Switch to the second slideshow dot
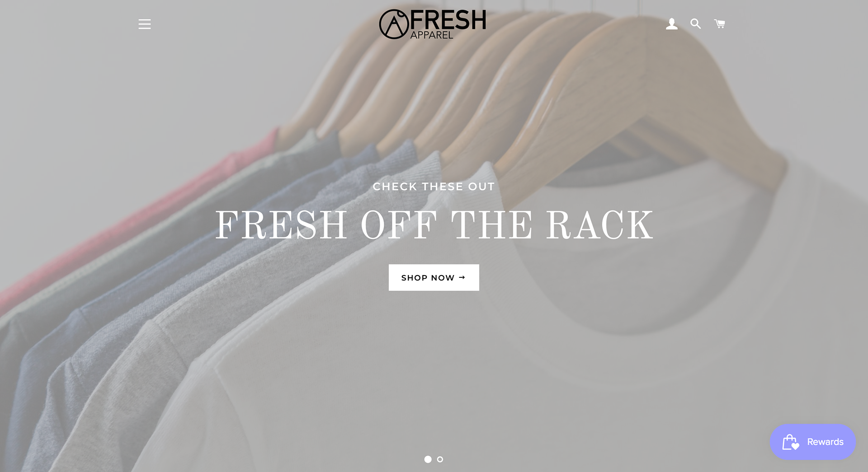 440,459
